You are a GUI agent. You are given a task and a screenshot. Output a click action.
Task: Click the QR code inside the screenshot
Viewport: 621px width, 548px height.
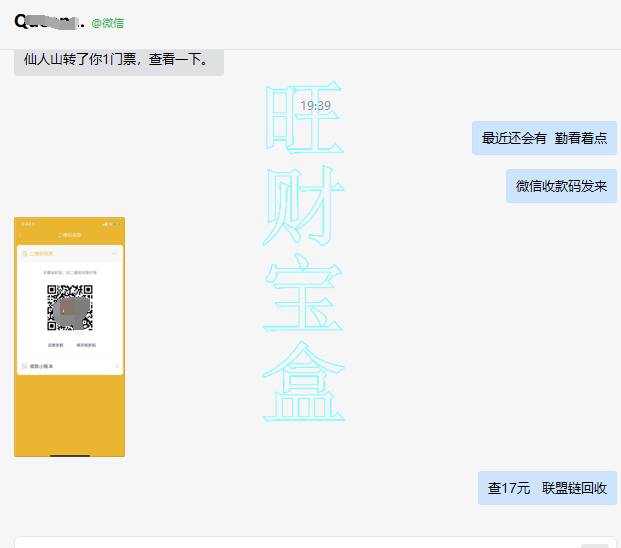[70, 308]
